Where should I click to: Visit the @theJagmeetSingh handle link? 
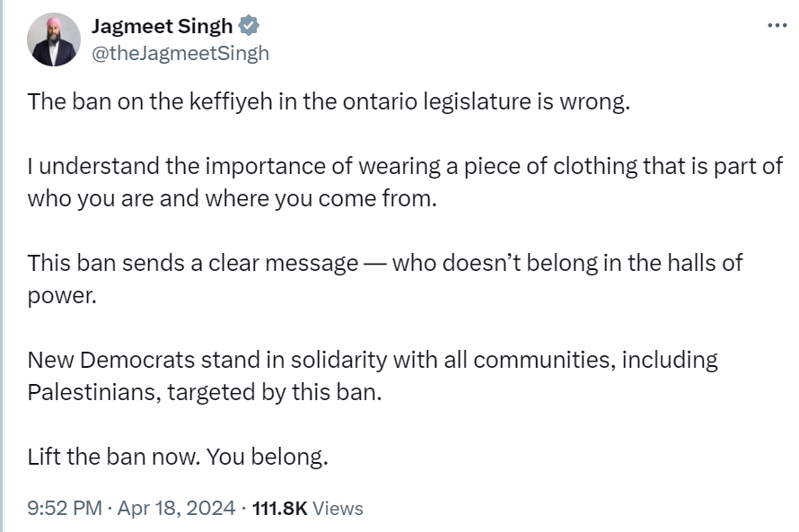(180, 54)
